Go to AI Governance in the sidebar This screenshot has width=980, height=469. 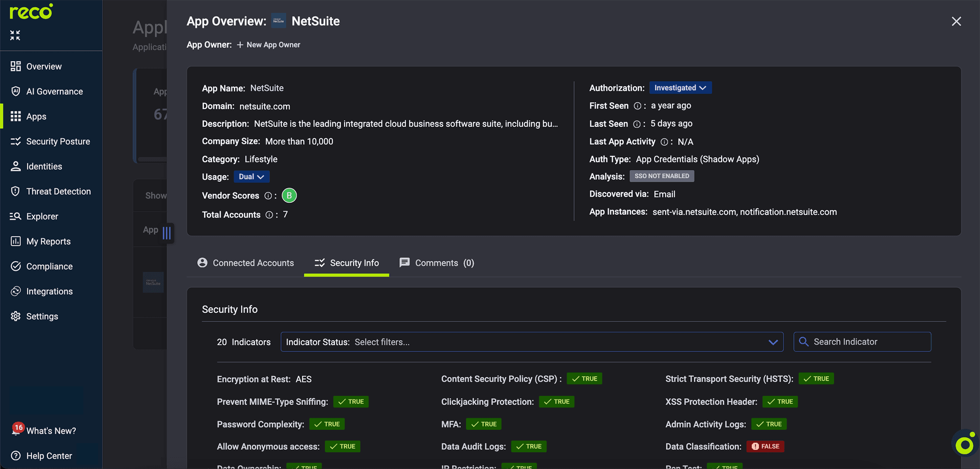(x=55, y=91)
